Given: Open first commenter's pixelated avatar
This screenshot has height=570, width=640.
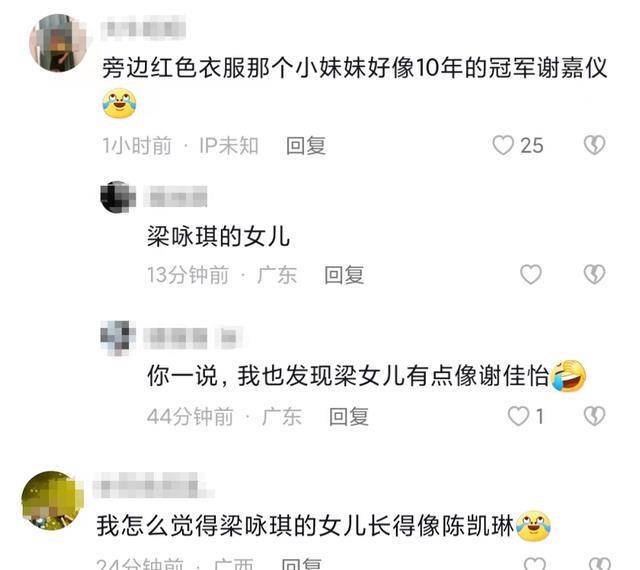Looking at the screenshot, I should point(58,42).
